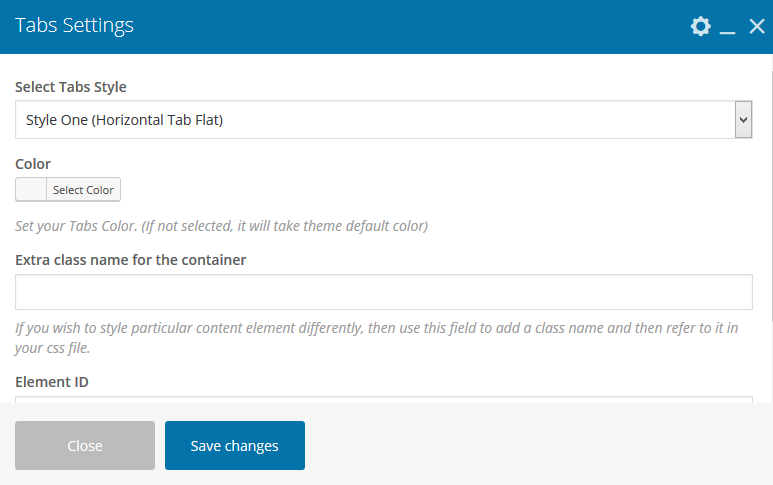Click the arrow on the Tabs Style dropdown
The height and width of the screenshot is (485, 773).
click(x=743, y=120)
